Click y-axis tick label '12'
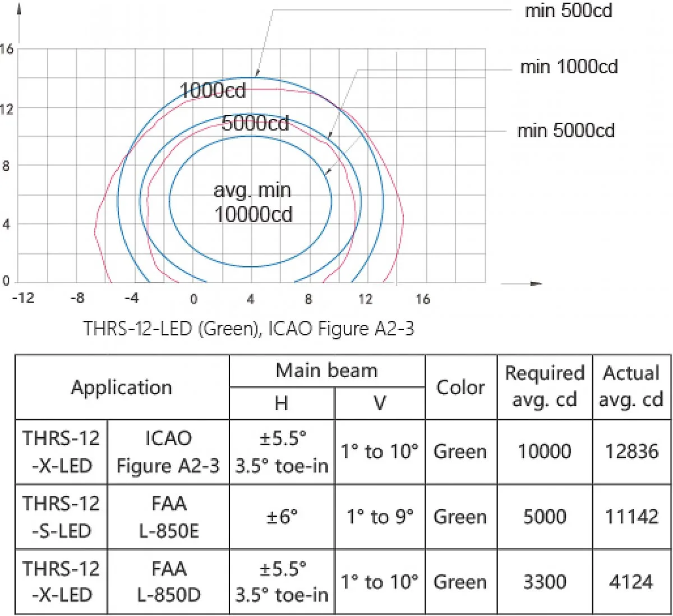Viewport: 673px width, 616px height. (x=6, y=109)
